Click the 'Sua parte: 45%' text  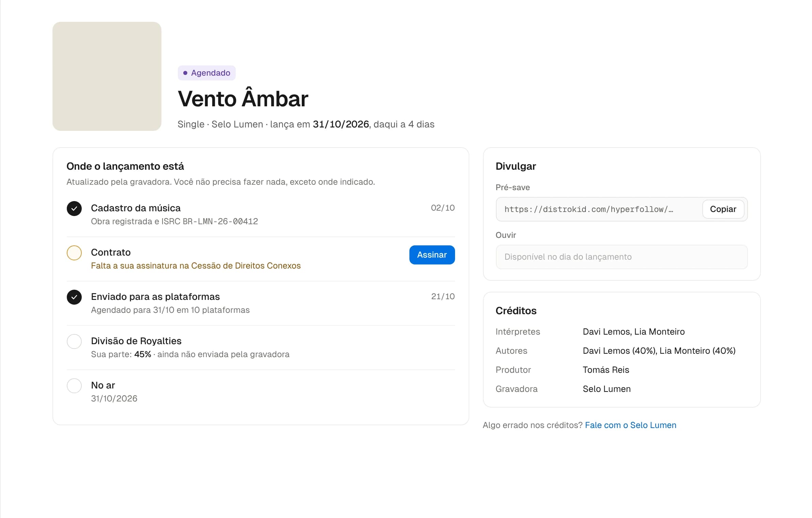[x=121, y=354]
